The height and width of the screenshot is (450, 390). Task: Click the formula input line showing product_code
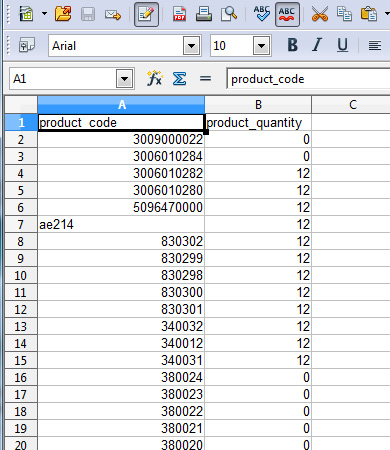308,79
